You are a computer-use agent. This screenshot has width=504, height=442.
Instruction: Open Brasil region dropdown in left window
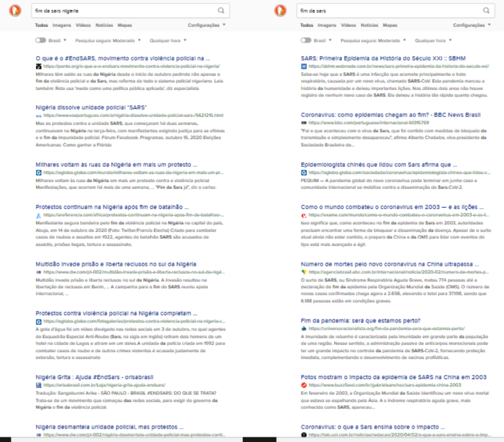coord(58,40)
